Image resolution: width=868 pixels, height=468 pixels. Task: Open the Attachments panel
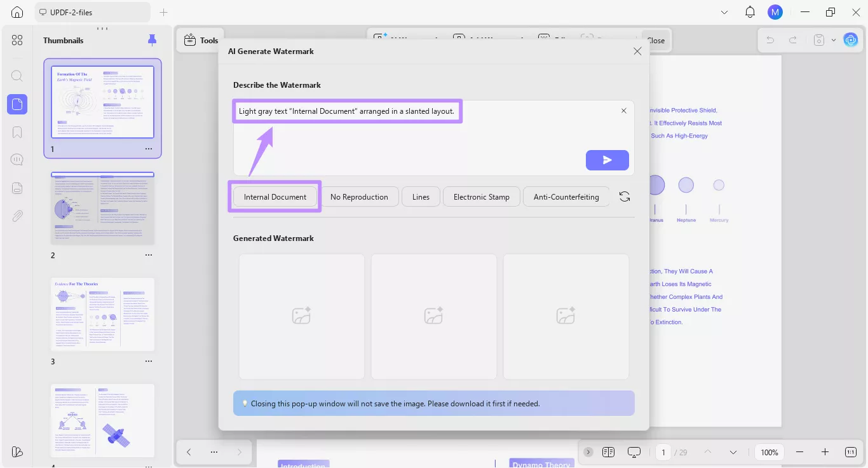click(17, 216)
